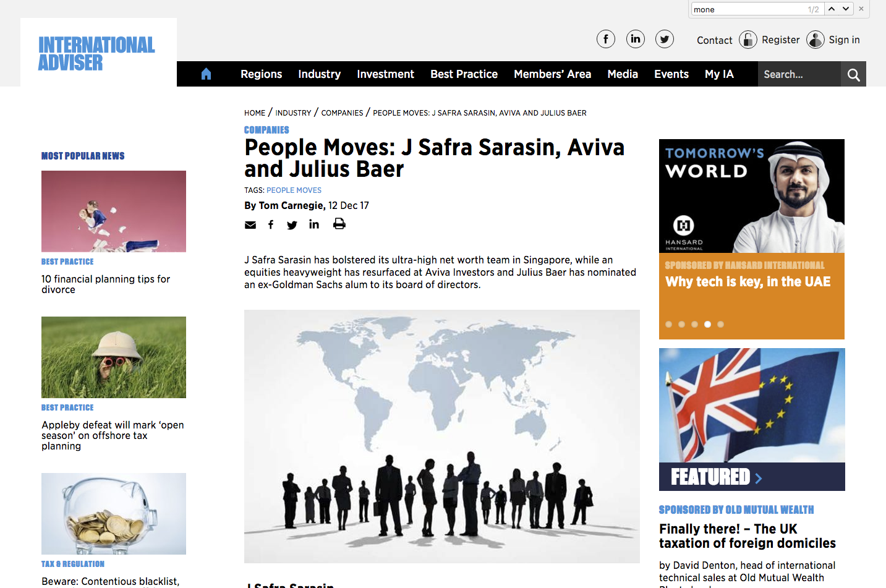The height and width of the screenshot is (588, 886).
Task: Click the COMPANIES category label above title
Action: [x=266, y=130]
